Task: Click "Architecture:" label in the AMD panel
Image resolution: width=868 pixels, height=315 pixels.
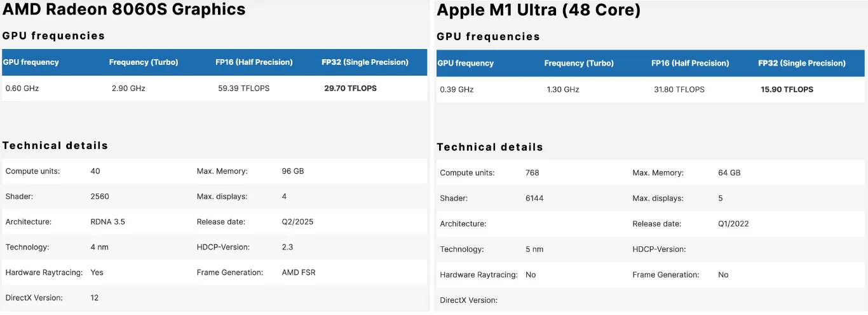Action: [29, 222]
